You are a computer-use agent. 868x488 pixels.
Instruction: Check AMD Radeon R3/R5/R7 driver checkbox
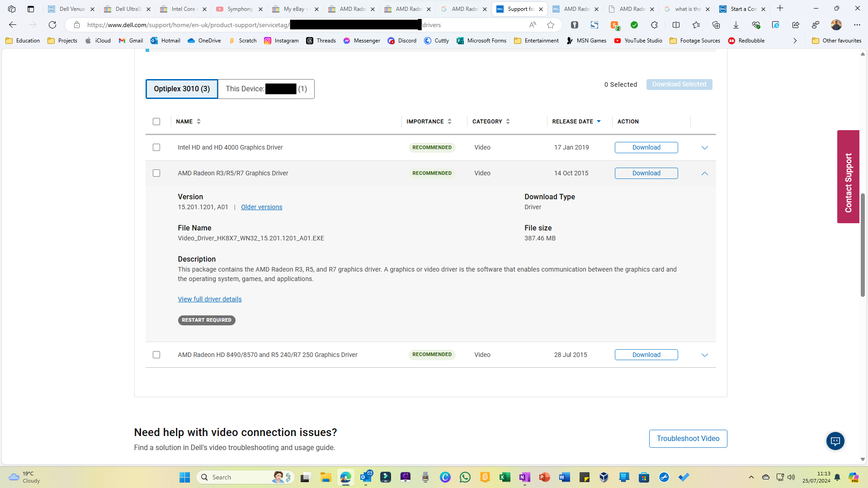[156, 173]
